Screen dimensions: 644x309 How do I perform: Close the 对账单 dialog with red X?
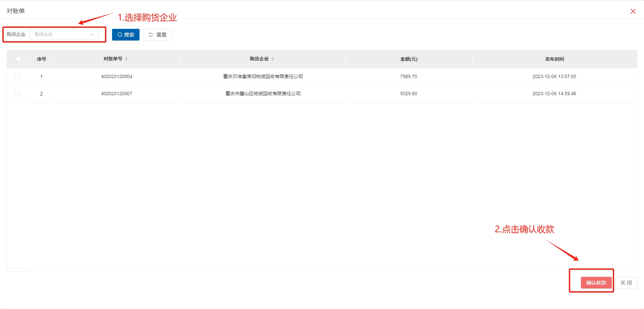click(x=633, y=11)
